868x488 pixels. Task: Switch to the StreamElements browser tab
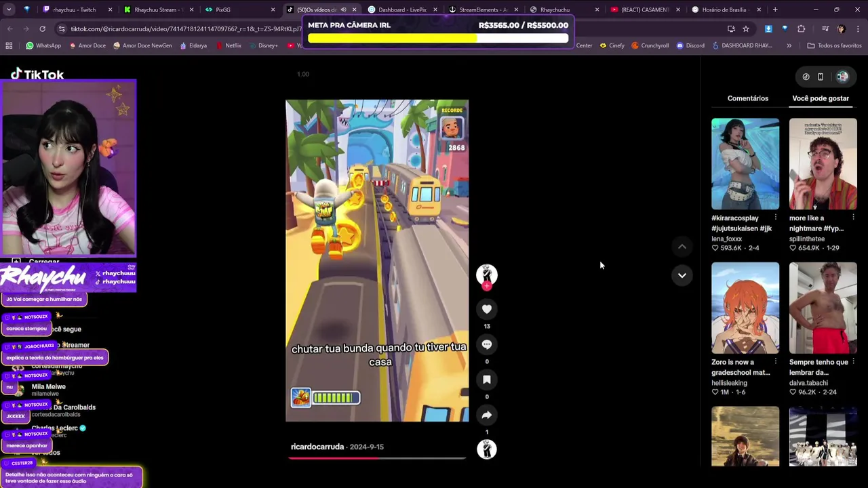coord(483,9)
